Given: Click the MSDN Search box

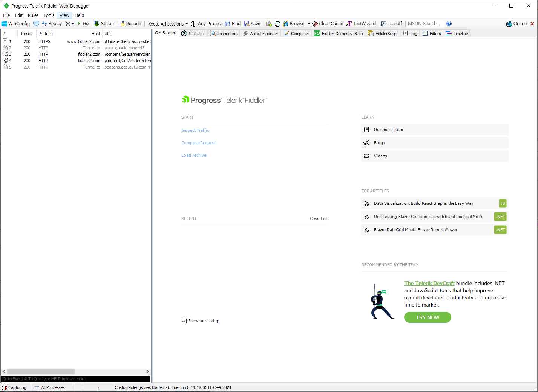Looking at the screenshot, I should 425,23.
